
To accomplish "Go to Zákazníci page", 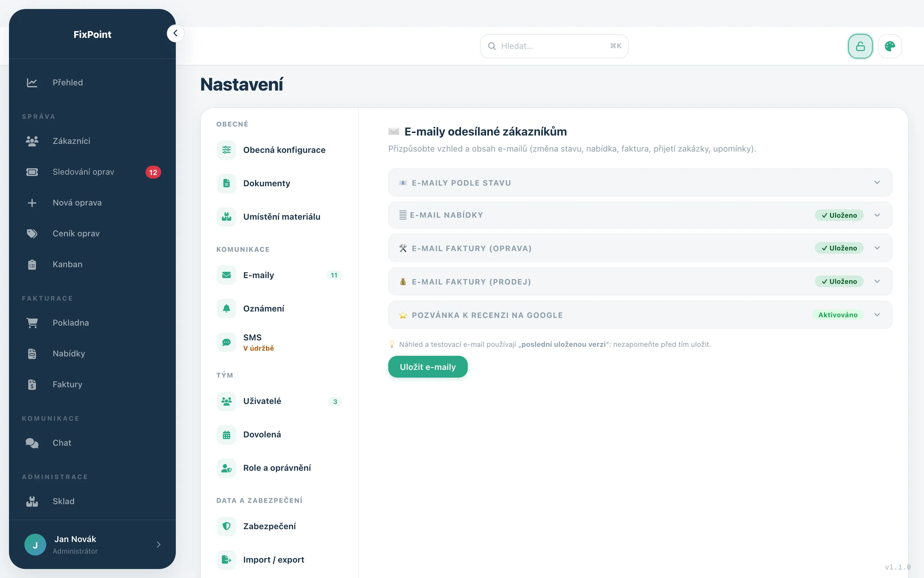I will coord(92,141).
